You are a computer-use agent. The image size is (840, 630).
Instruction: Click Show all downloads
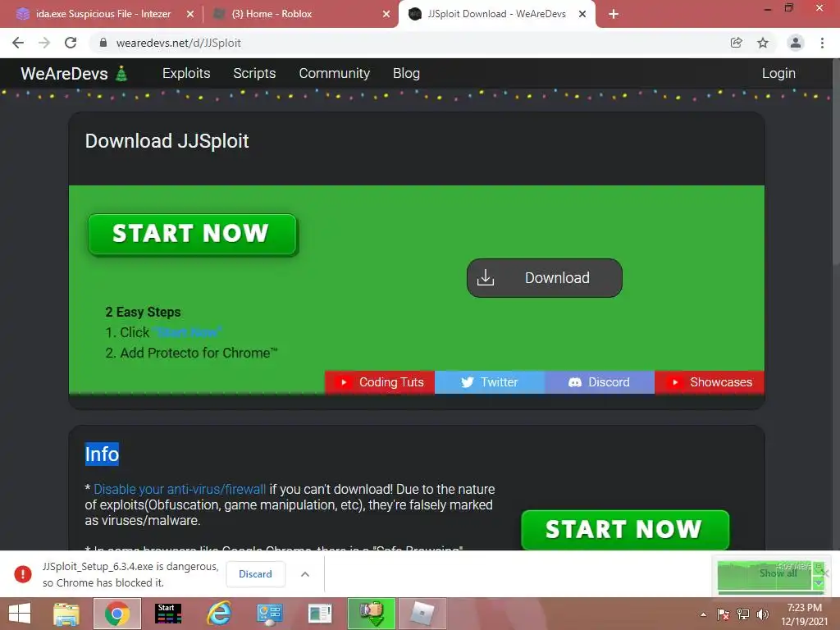(x=778, y=573)
